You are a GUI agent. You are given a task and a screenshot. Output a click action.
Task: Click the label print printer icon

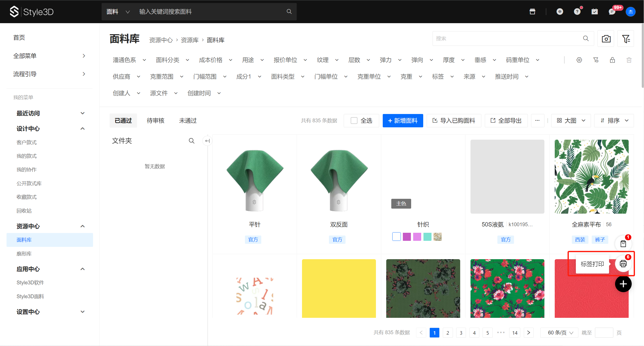(623, 264)
